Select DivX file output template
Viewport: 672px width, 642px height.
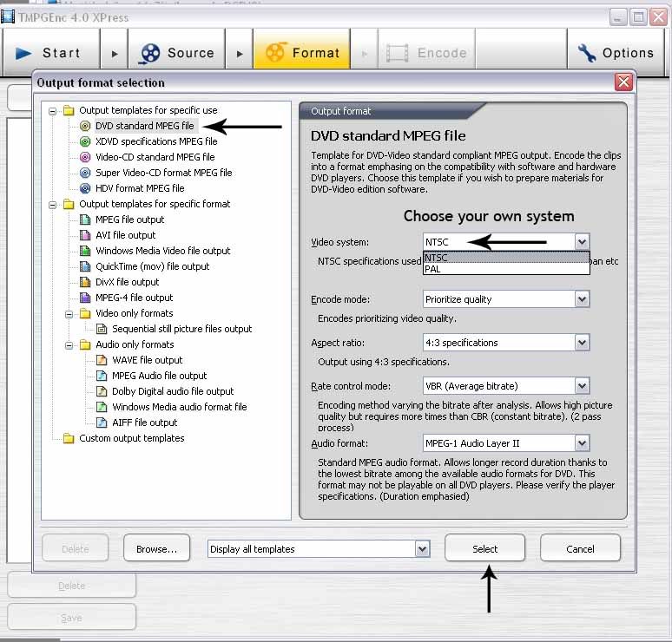pos(128,282)
